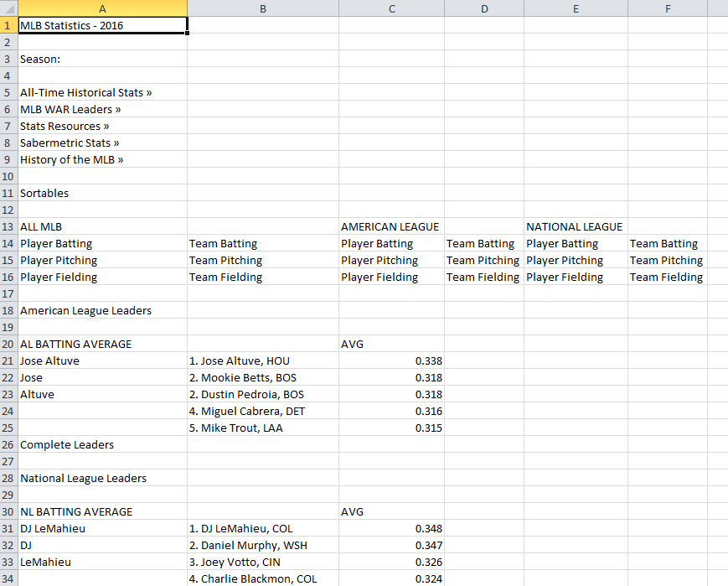Click 'History of the MLB »' cell
The height and width of the screenshot is (586, 728).
(x=102, y=159)
